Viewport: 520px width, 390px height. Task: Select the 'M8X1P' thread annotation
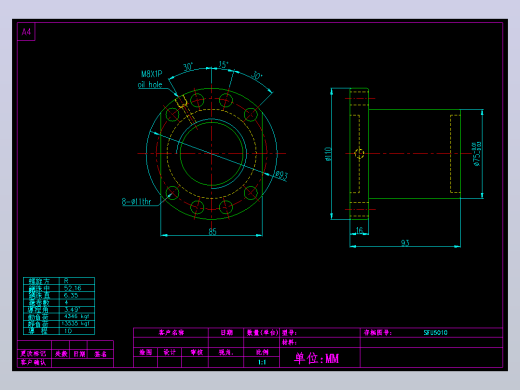coord(152,74)
